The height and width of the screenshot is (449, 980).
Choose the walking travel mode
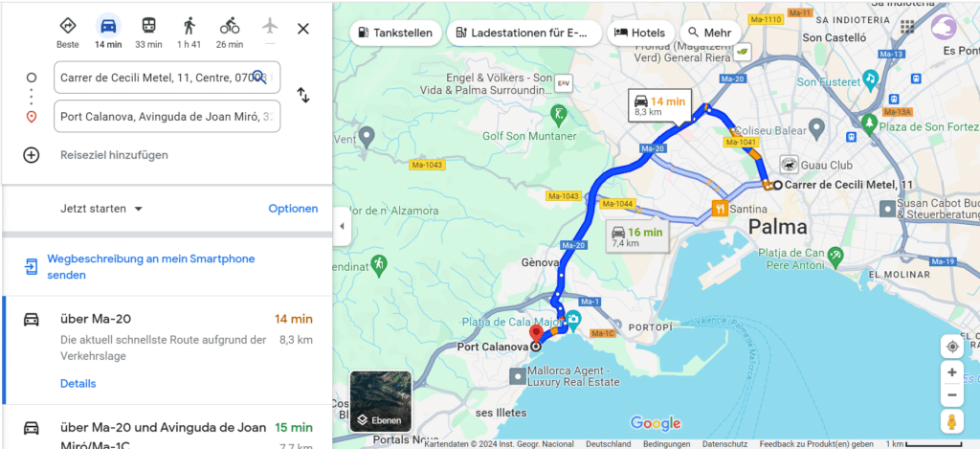click(x=189, y=26)
